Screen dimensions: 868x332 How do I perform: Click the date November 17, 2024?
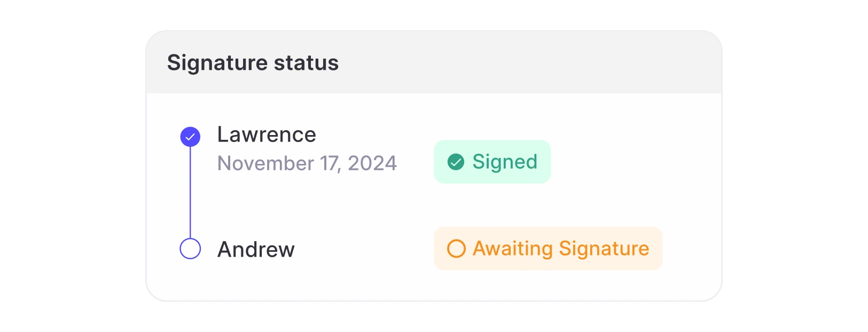[x=307, y=163]
